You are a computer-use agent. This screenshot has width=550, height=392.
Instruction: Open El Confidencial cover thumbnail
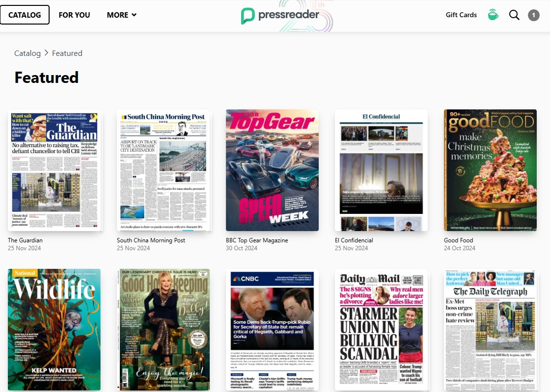(x=381, y=170)
